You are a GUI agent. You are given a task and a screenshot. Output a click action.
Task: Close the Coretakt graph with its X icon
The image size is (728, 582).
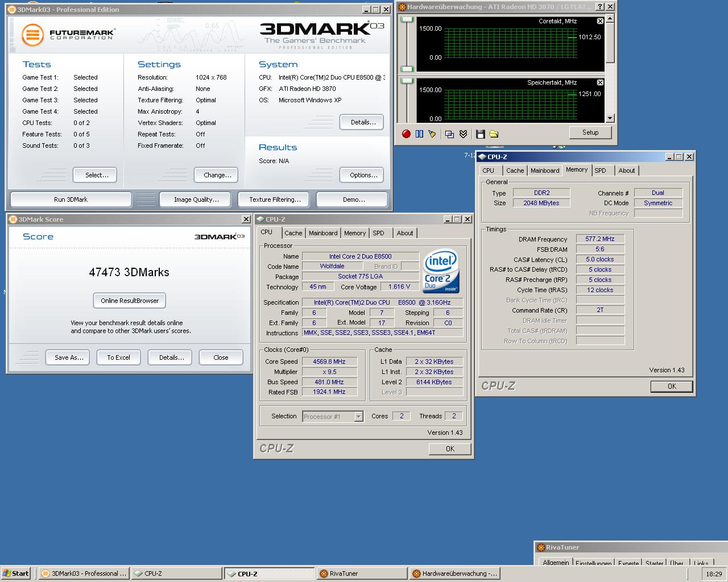[600, 21]
